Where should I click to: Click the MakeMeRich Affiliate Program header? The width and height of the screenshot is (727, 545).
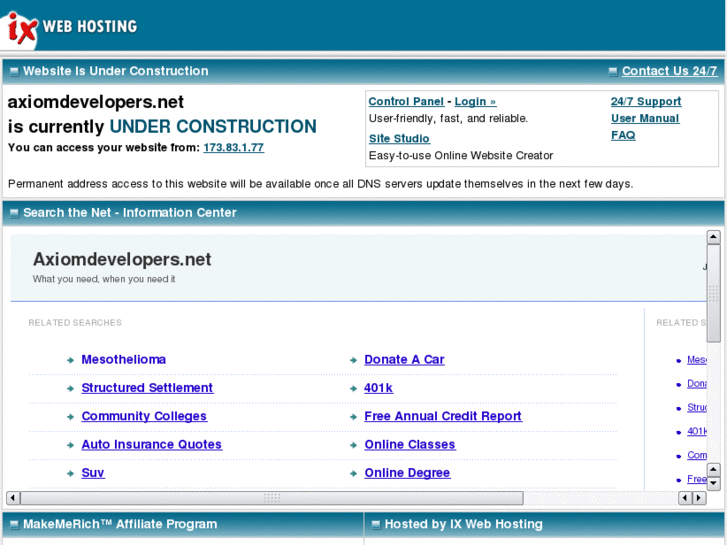pyautogui.click(x=120, y=524)
